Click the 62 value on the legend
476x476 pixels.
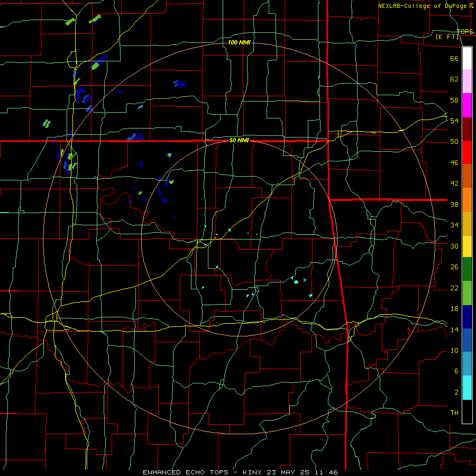[x=454, y=79]
